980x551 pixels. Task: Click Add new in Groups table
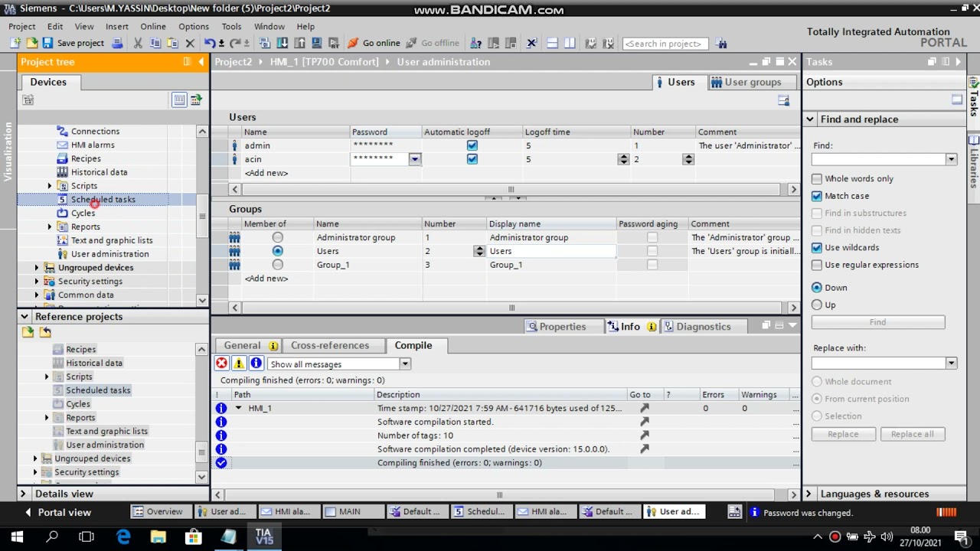coord(266,279)
